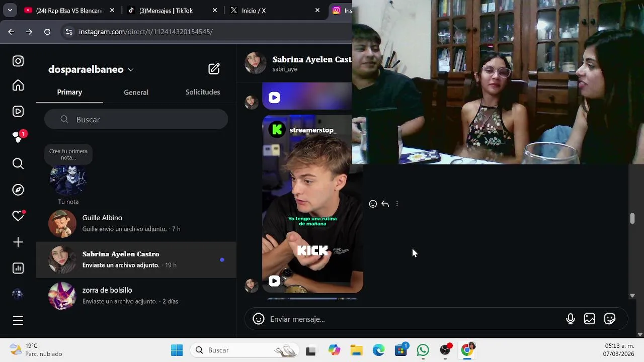644x362 pixels.
Task: Close the YouTube browser tab
Action: pyautogui.click(x=112, y=11)
